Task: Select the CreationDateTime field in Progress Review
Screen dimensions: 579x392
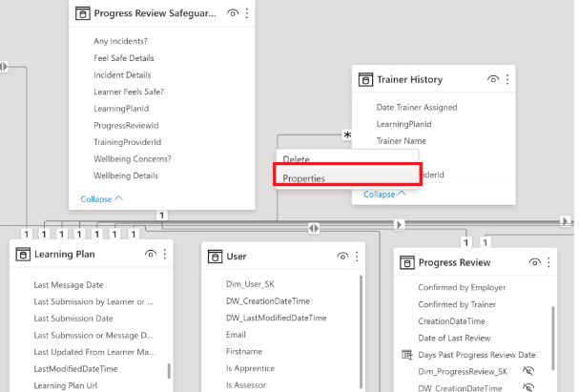Action: click(x=451, y=321)
